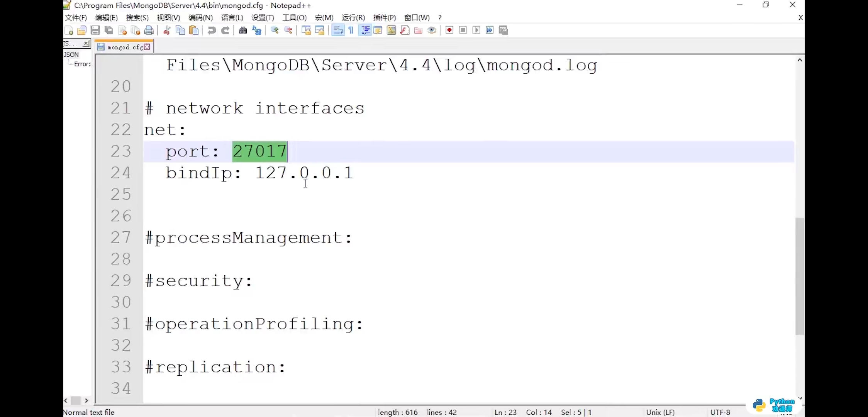Click the Play macro icon

[x=476, y=30]
